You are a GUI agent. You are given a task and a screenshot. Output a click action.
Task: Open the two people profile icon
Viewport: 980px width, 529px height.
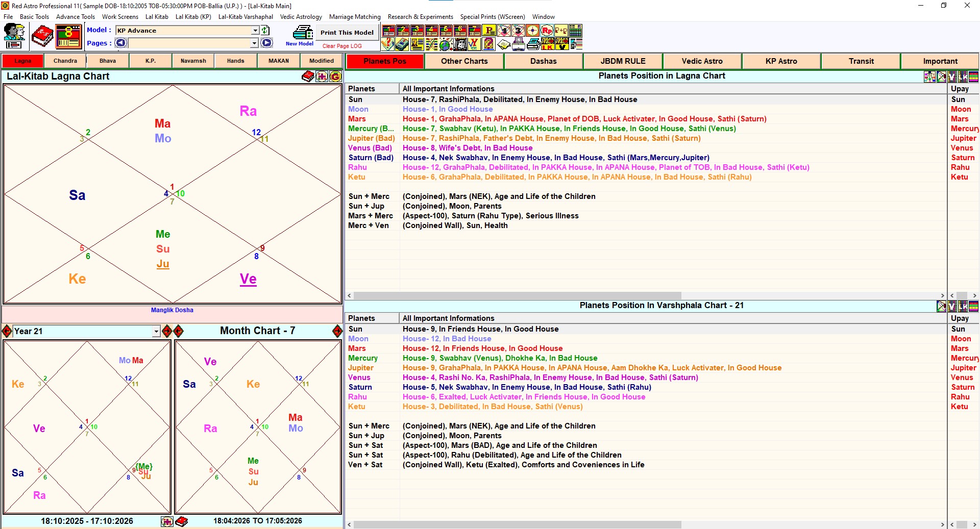pyautogui.click(x=14, y=36)
